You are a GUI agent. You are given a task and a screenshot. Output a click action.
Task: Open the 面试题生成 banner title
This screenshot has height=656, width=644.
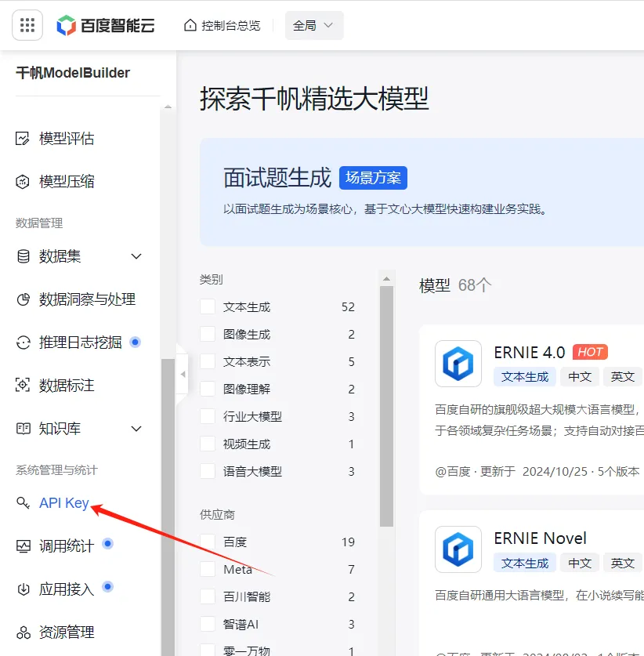pyautogui.click(x=277, y=178)
